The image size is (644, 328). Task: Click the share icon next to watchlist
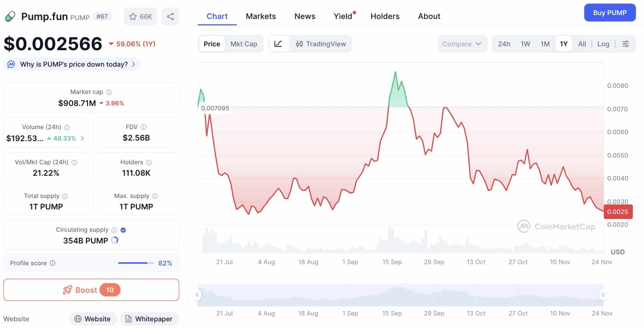[170, 17]
